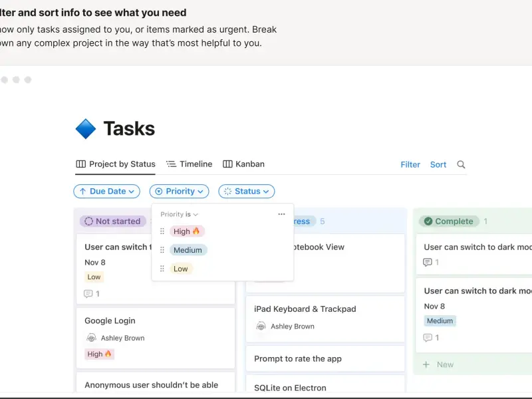Click comment icon on Complete column's first card
The width and height of the screenshot is (532, 399).
pos(428,263)
